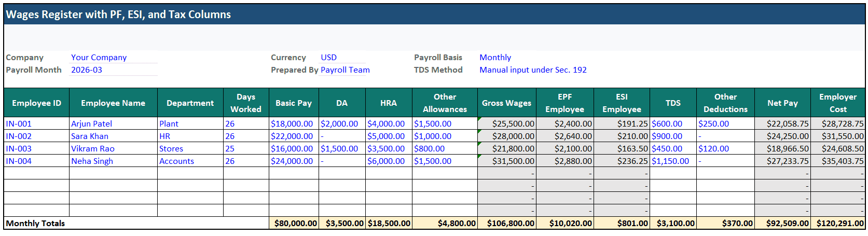Select TDS value '$1,150.00'
Image resolution: width=868 pixels, height=236 pixels.
673,161
